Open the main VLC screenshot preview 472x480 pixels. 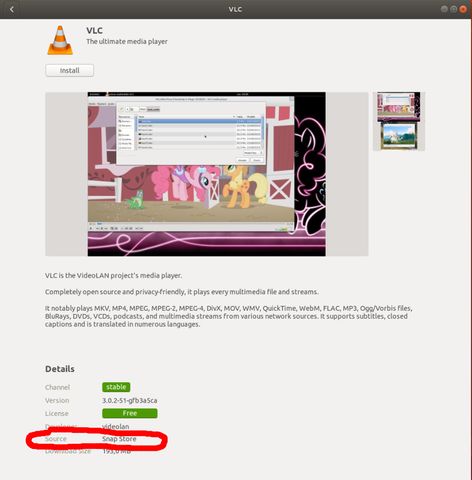tap(207, 174)
